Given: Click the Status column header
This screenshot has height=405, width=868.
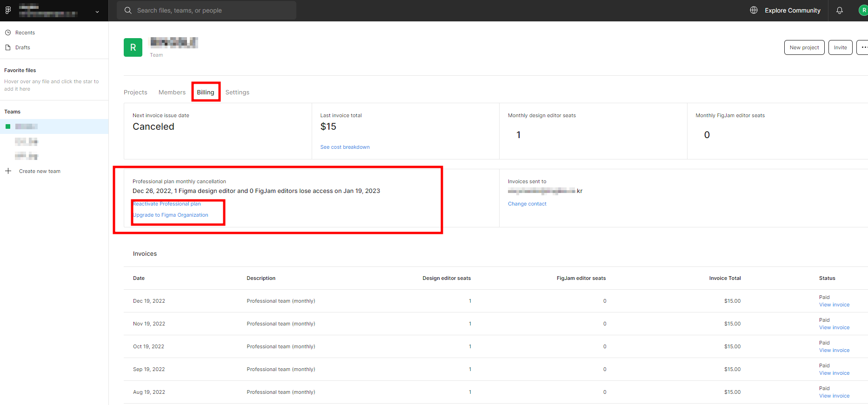Looking at the screenshot, I should tap(827, 278).
